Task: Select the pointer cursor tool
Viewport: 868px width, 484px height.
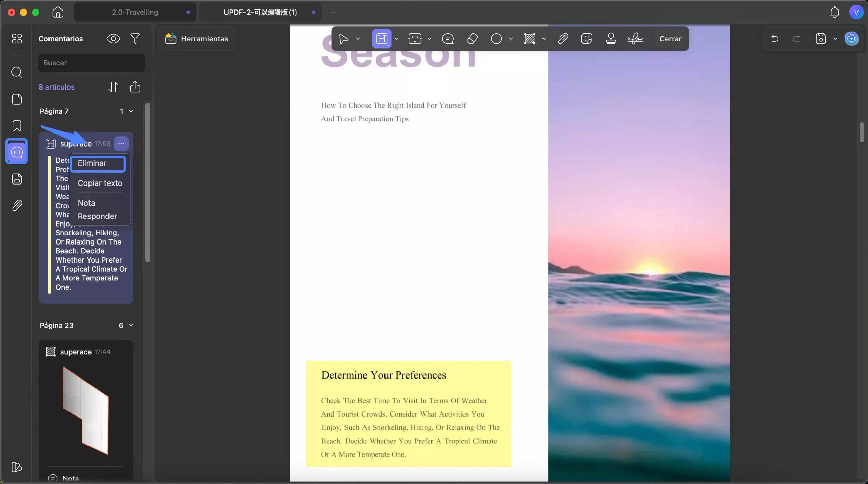Action: pyautogui.click(x=343, y=39)
